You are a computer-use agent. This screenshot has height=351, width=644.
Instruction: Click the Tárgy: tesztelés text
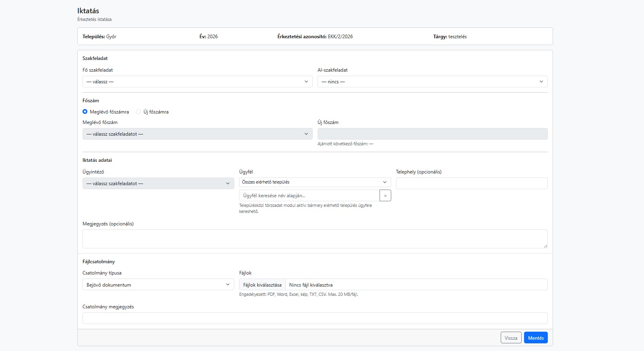point(450,37)
